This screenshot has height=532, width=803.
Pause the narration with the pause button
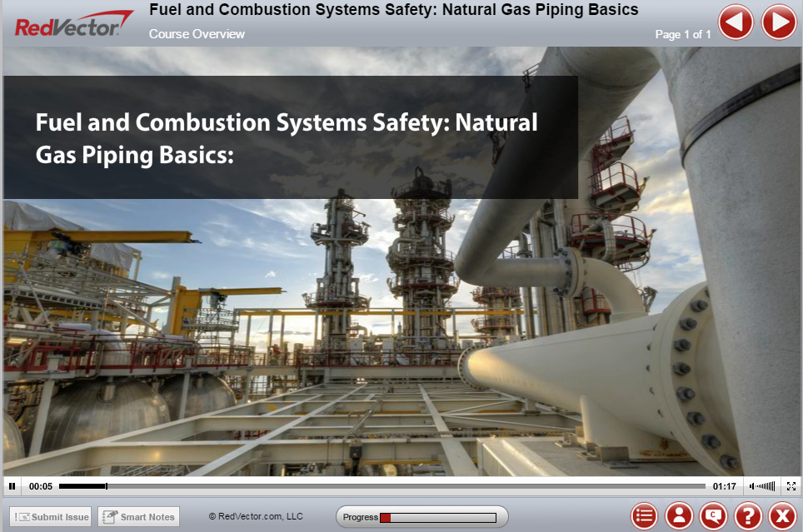[12, 485]
